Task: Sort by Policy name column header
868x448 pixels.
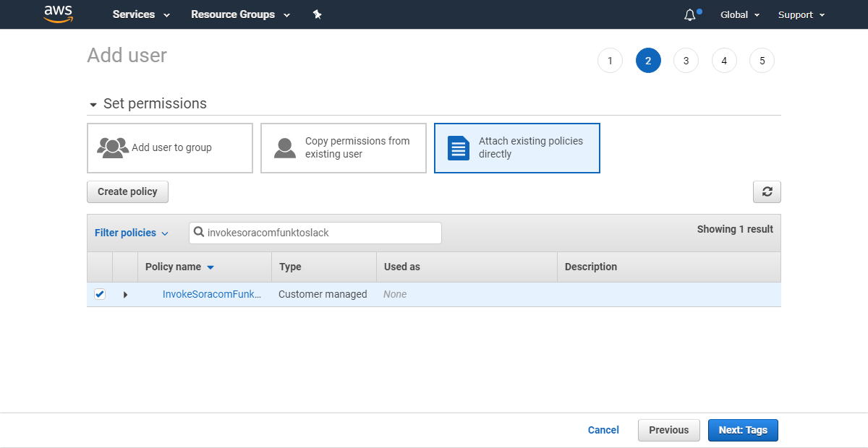Action: pyautogui.click(x=174, y=267)
